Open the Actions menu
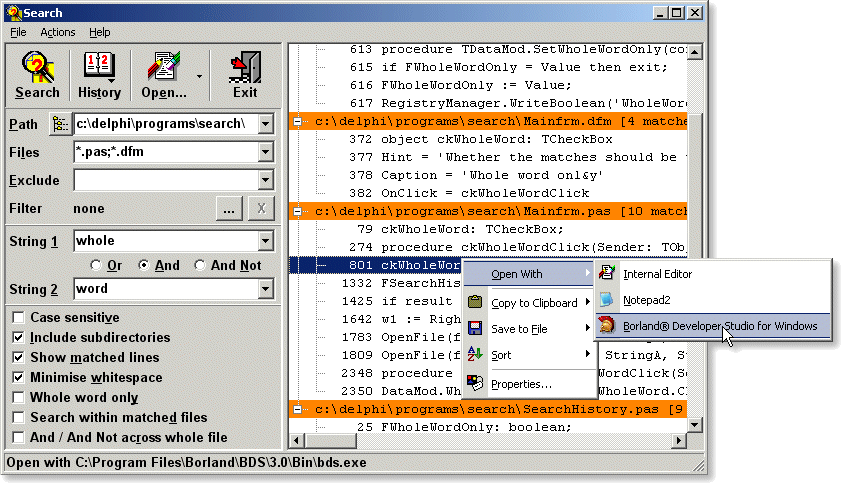Viewport: 841px width, 483px height. point(57,32)
